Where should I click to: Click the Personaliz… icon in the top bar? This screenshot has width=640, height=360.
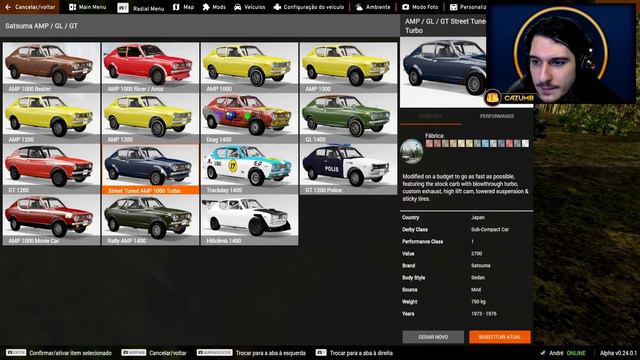pos(453,7)
